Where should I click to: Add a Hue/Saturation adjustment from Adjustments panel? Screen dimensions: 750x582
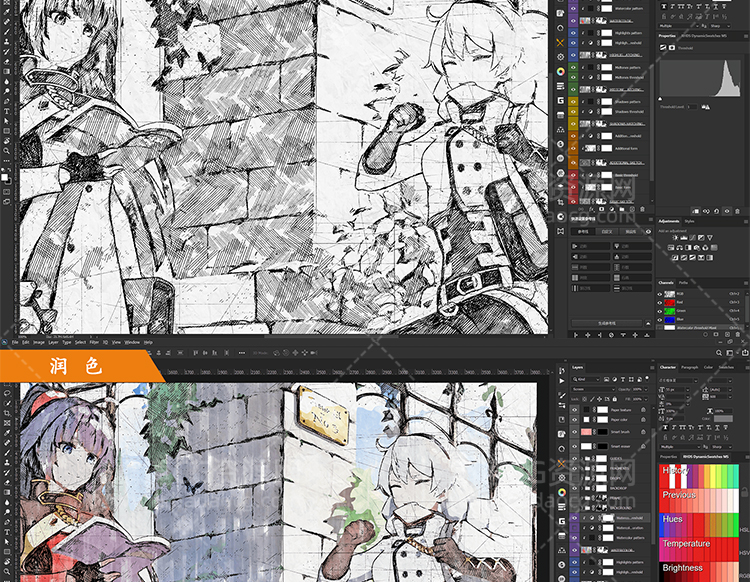[x=671, y=247]
